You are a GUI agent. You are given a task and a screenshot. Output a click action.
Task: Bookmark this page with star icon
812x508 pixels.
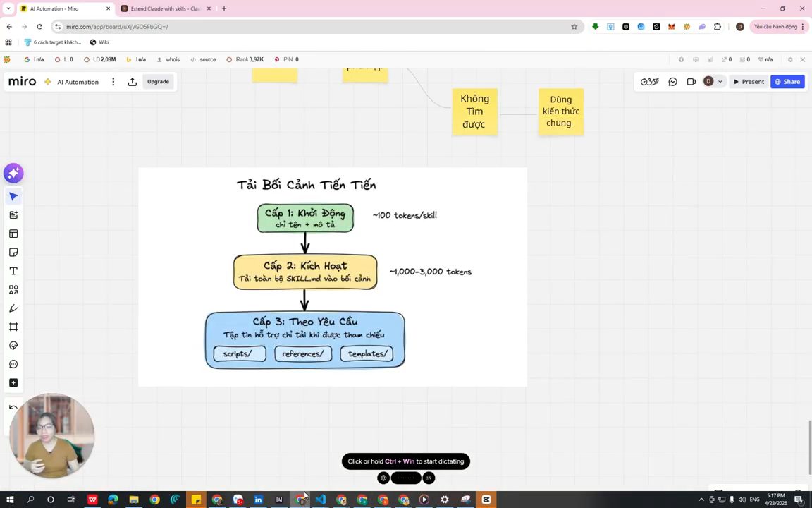[x=574, y=26]
